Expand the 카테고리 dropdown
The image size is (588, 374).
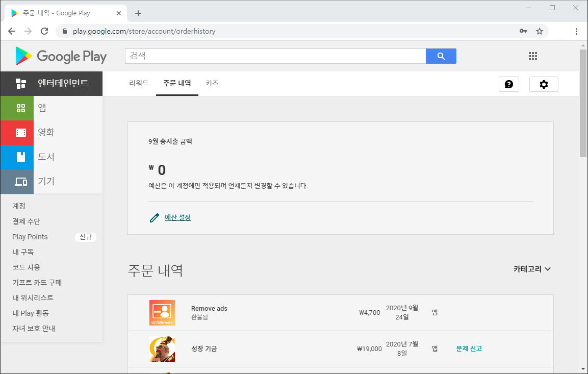(x=532, y=269)
